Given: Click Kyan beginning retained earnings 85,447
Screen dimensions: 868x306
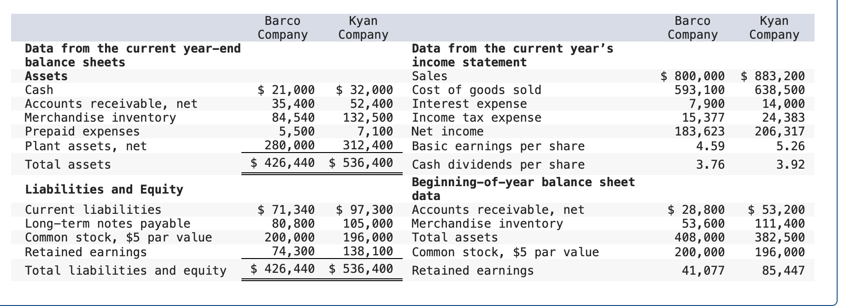Looking at the screenshot, I should (x=784, y=271).
